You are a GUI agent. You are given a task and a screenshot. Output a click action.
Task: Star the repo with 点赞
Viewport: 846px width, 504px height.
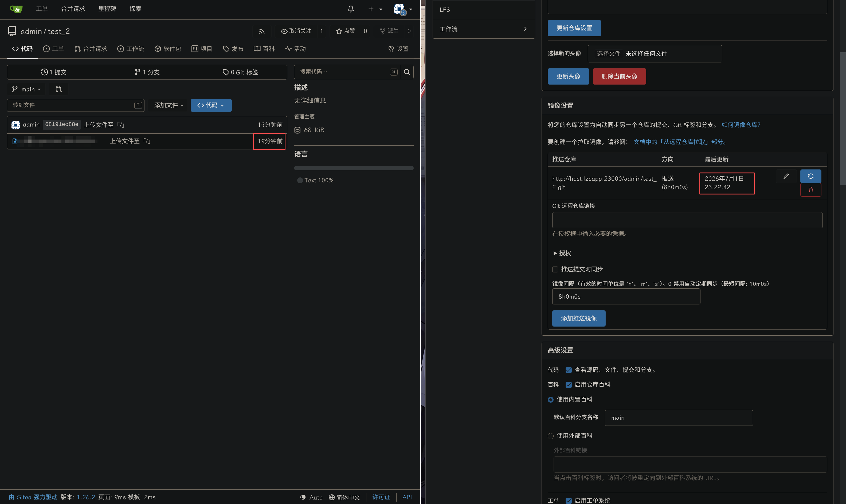345,31
